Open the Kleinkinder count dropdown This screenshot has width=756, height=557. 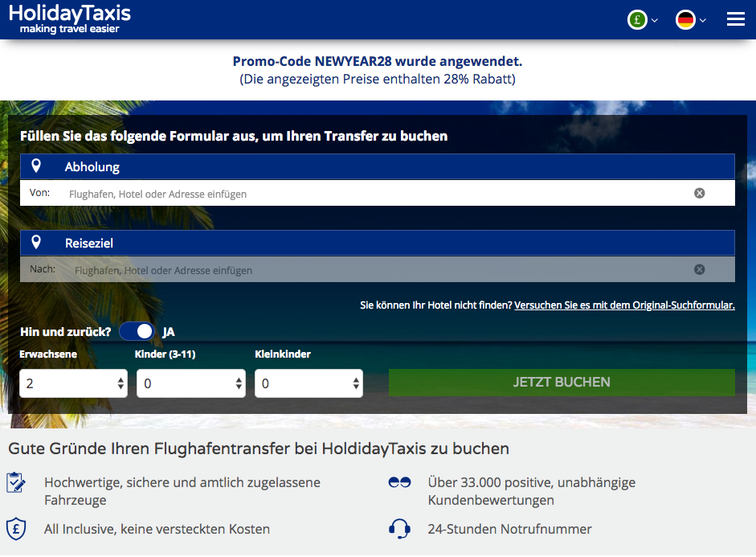coord(309,383)
